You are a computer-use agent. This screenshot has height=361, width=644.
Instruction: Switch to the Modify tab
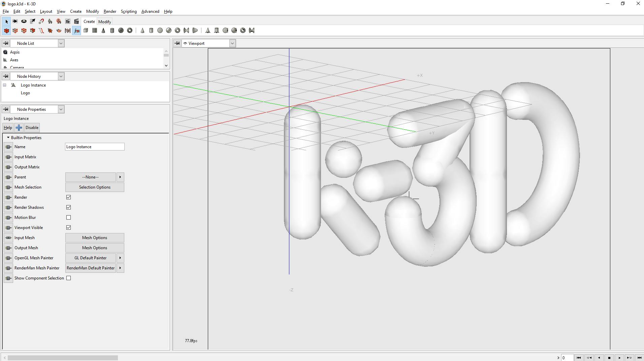(x=104, y=21)
